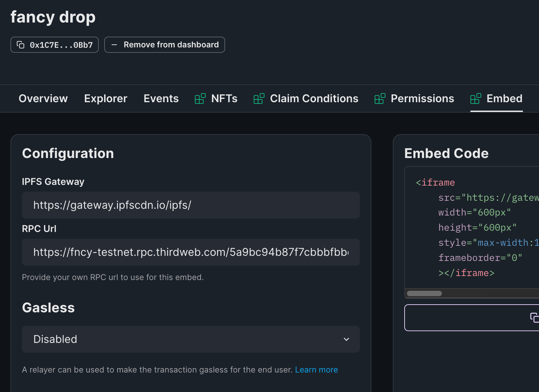The image size is (539, 392).
Task: Click the extension icon beside Claim Conditions
Action: [259, 99]
